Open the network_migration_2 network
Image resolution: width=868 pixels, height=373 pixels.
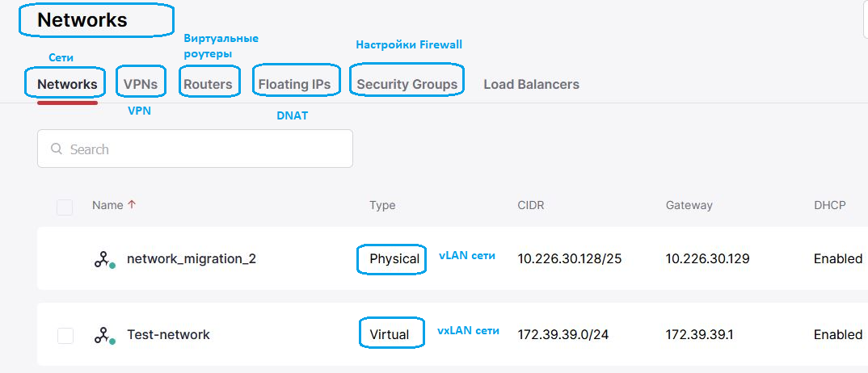pyautogui.click(x=192, y=259)
